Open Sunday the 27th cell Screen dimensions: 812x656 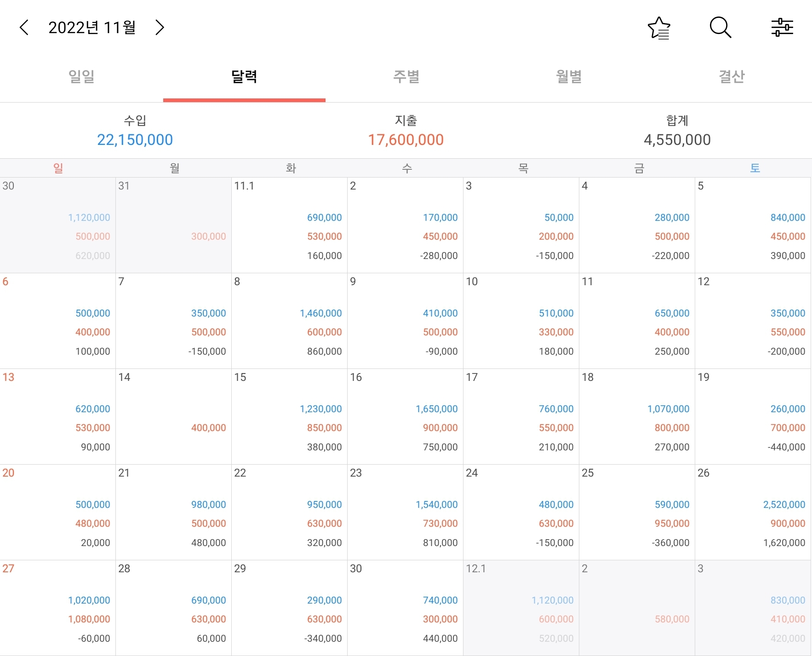(x=57, y=608)
